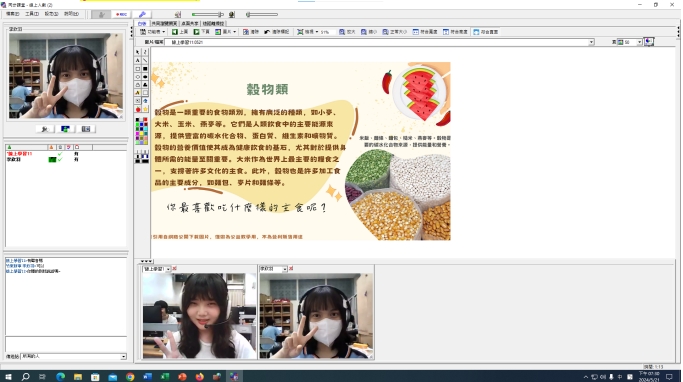Open the recipient dropdown below the chat box
The width and height of the screenshot is (683, 382).
click(123, 356)
